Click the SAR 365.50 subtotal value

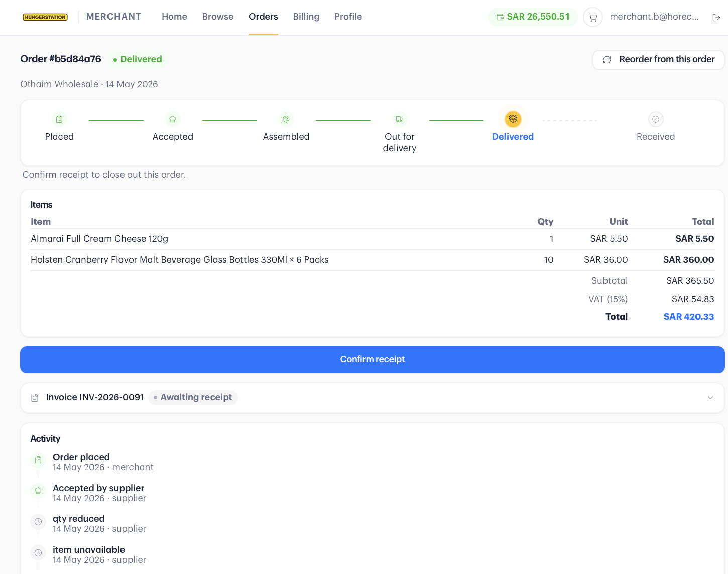[x=690, y=281]
